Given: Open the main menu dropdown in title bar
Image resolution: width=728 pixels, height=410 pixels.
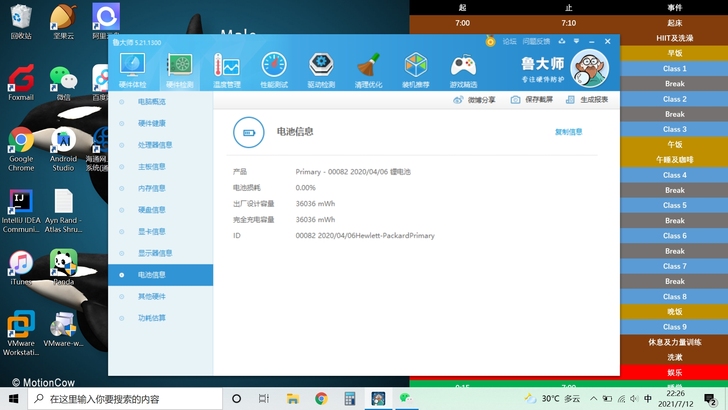Looking at the screenshot, I should [577, 41].
